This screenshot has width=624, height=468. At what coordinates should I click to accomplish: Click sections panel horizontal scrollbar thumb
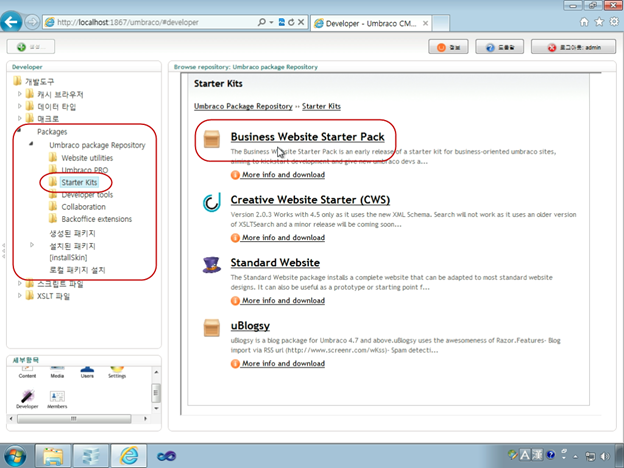click(x=74, y=419)
